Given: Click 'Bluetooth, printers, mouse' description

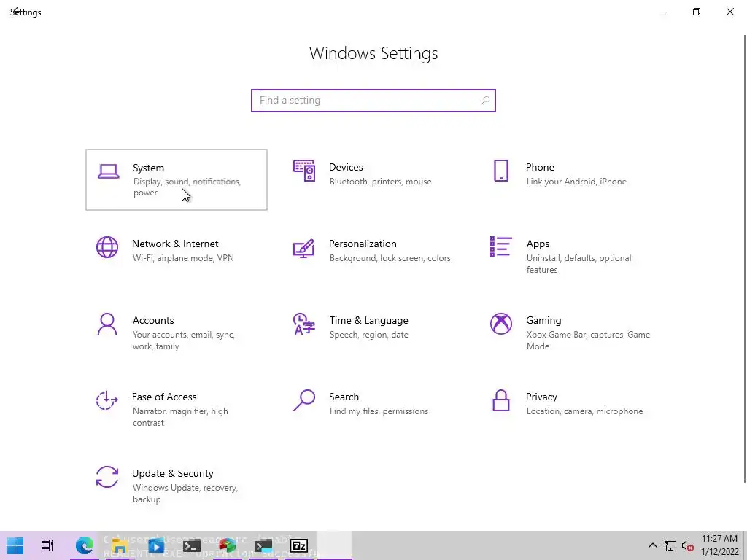Looking at the screenshot, I should click(x=381, y=182).
